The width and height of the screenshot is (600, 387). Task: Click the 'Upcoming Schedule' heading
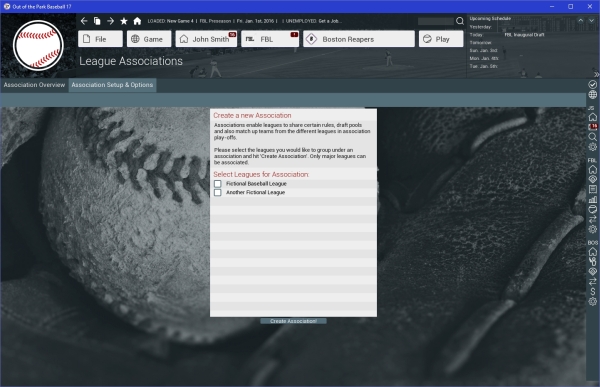coord(490,18)
